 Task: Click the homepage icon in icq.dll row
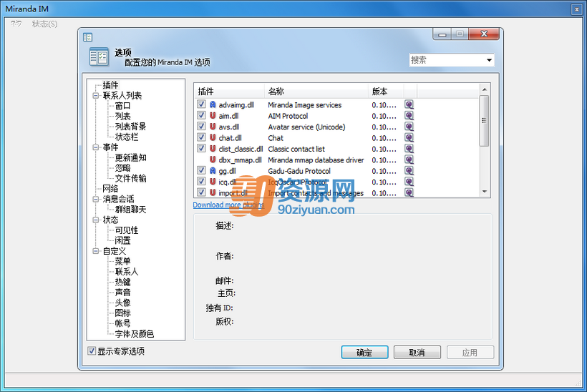(x=409, y=182)
